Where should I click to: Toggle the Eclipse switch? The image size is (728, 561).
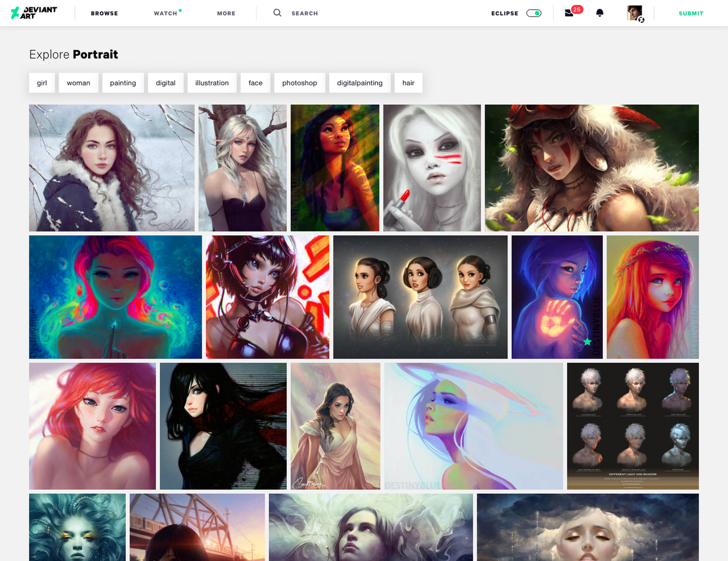533,13
